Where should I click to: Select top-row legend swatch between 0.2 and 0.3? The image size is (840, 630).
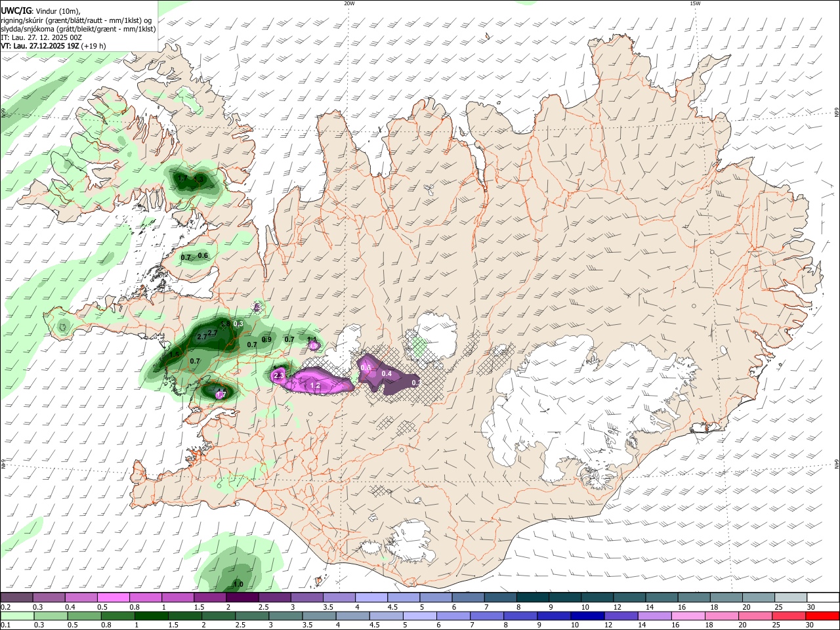pos(16,597)
